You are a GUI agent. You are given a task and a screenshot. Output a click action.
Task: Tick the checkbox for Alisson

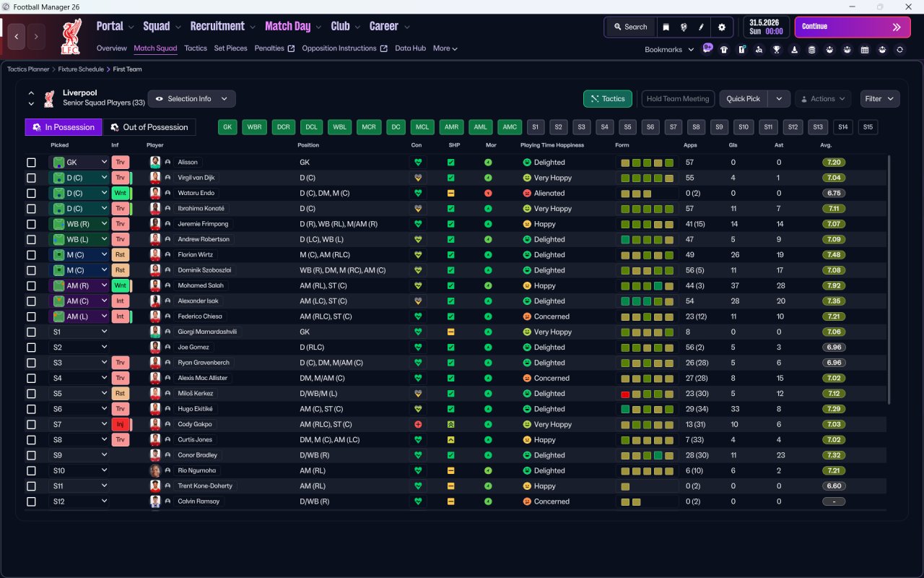pos(31,163)
